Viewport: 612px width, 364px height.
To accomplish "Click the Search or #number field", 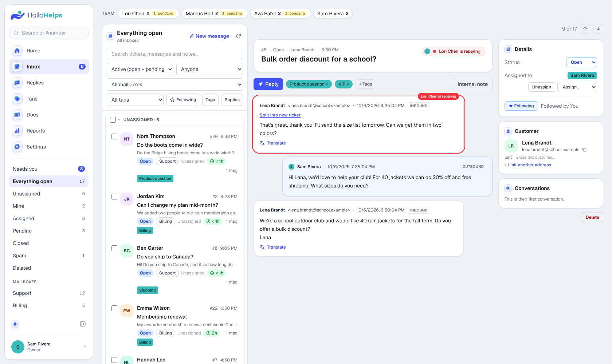I will point(49,33).
